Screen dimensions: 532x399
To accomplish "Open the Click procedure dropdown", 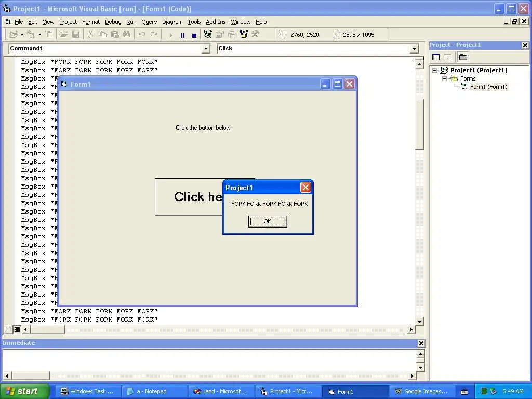I will pos(414,49).
